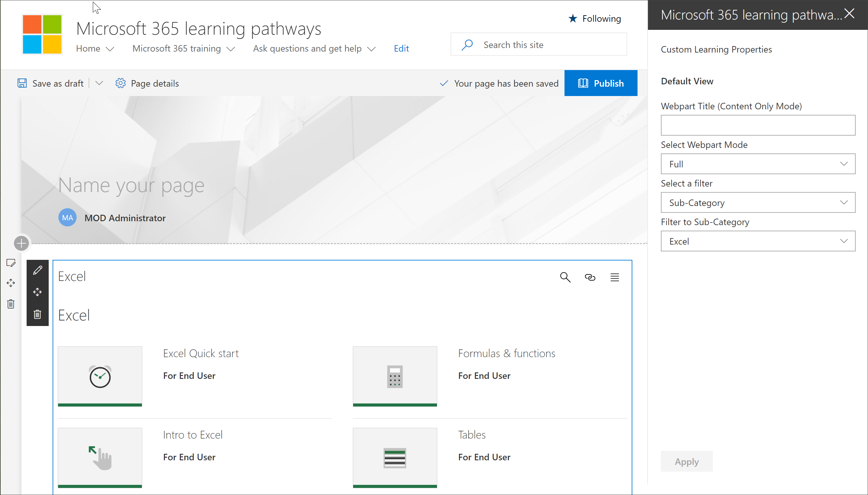Click the search icon in the webpart
Viewport: 868px width, 495px height.
564,277
